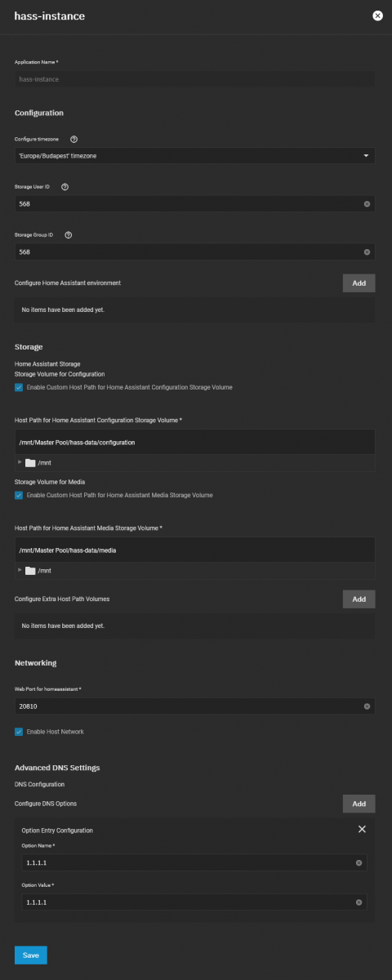Save the application configuration
392x980 pixels.
point(31,955)
